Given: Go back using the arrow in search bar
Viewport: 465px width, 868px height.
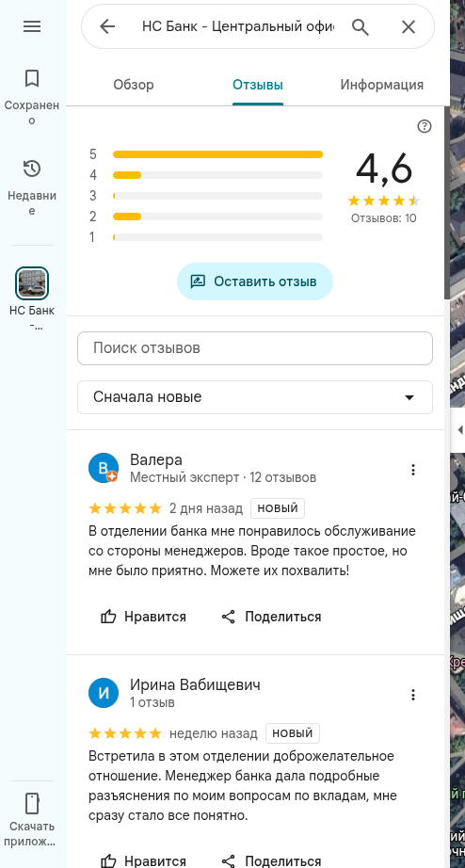Looking at the screenshot, I should (x=107, y=26).
